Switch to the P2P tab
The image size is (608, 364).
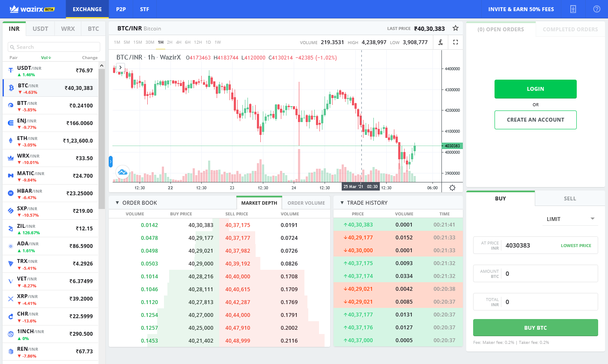point(121,9)
